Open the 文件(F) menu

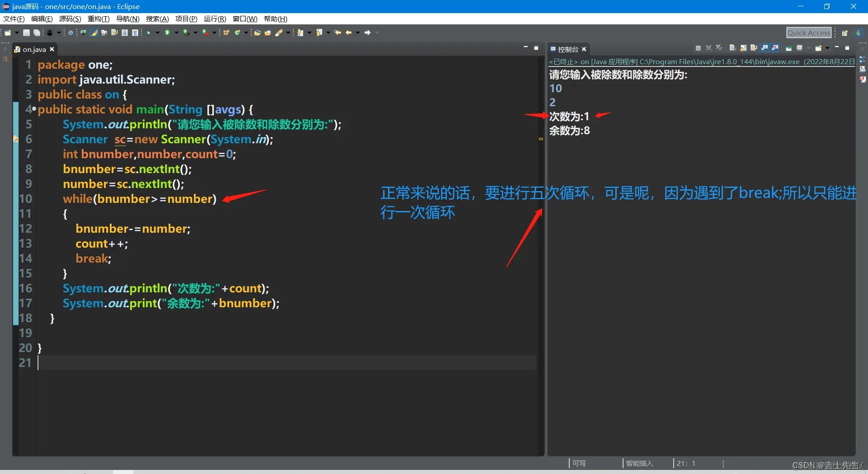click(x=14, y=19)
